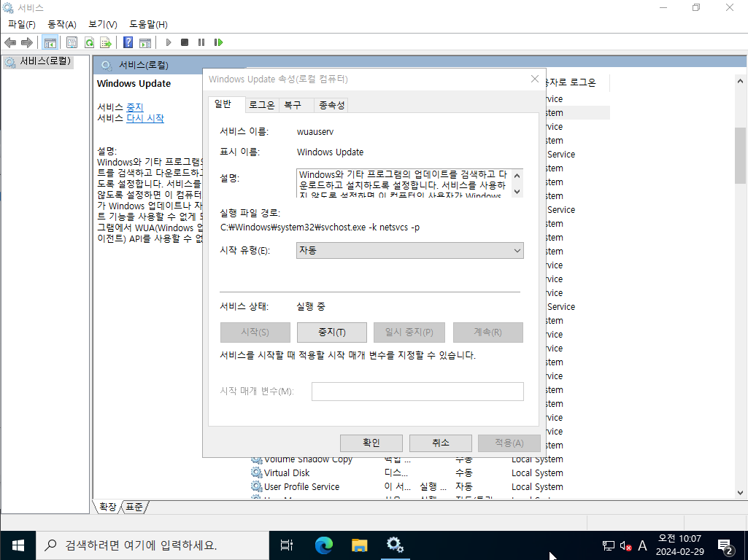The image size is (748, 560).
Task: Stop the service with the toolbar stop icon
Action: click(x=185, y=42)
